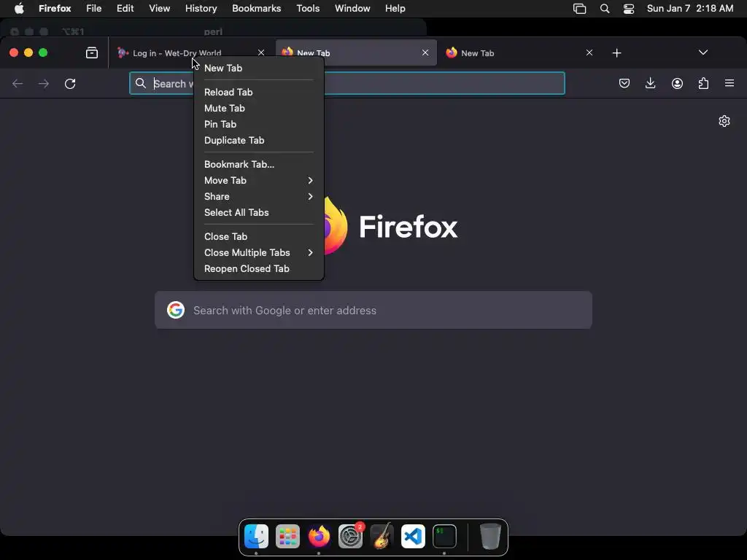747x560 pixels.
Task: Open the Firefox account icon
Action: point(677,83)
